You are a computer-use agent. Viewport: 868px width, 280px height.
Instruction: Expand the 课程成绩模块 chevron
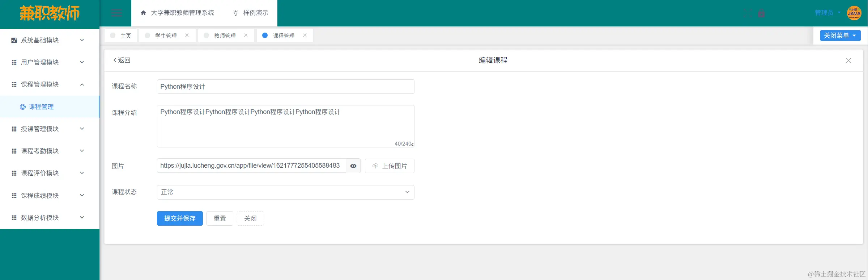pyautogui.click(x=82, y=195)
